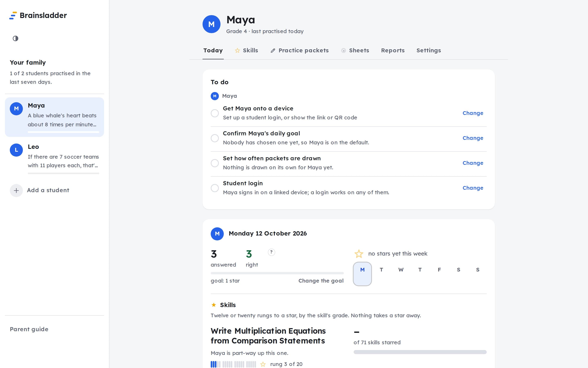Click the circle icon on the Sheets tab
Viewport: 588px width, 368px height.
tap(343, 50)
